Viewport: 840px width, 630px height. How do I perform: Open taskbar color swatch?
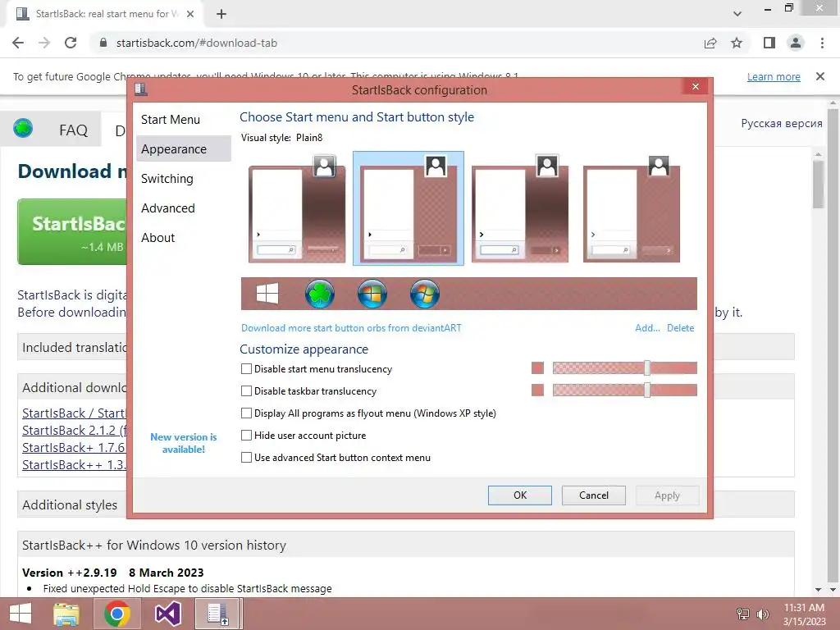(x=537, y=390)
